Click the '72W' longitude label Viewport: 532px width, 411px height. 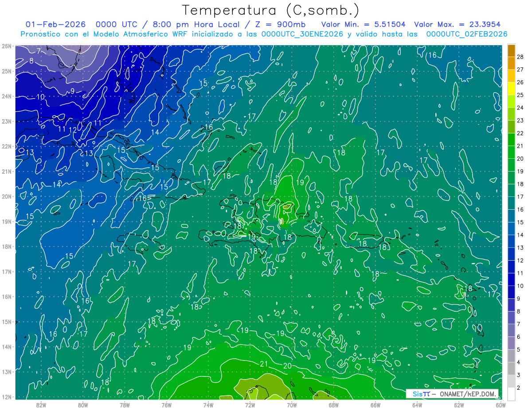(250, 405)
